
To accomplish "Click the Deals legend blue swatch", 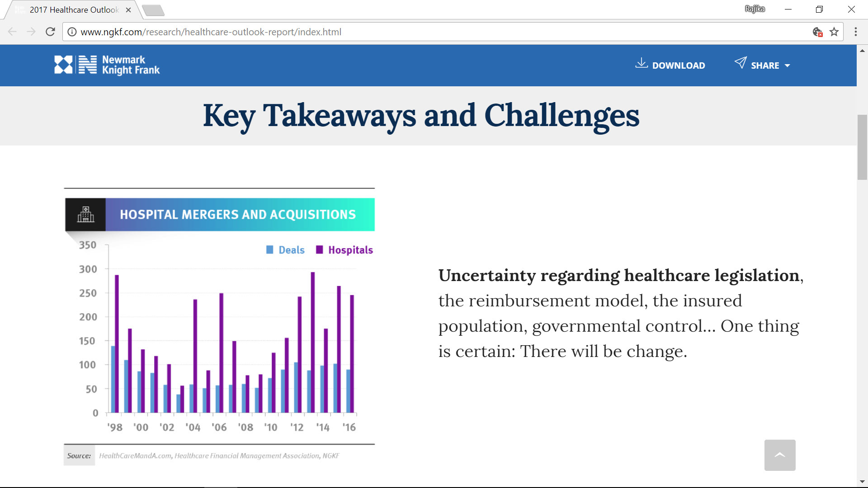I will pyautogui.click(x=270, y=250).
